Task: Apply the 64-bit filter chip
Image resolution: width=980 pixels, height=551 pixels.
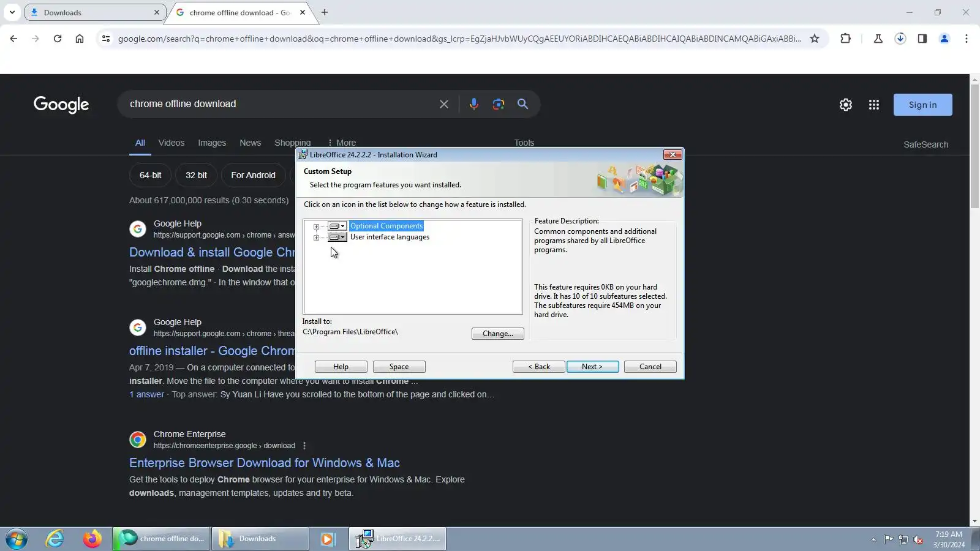Action: 151,175
